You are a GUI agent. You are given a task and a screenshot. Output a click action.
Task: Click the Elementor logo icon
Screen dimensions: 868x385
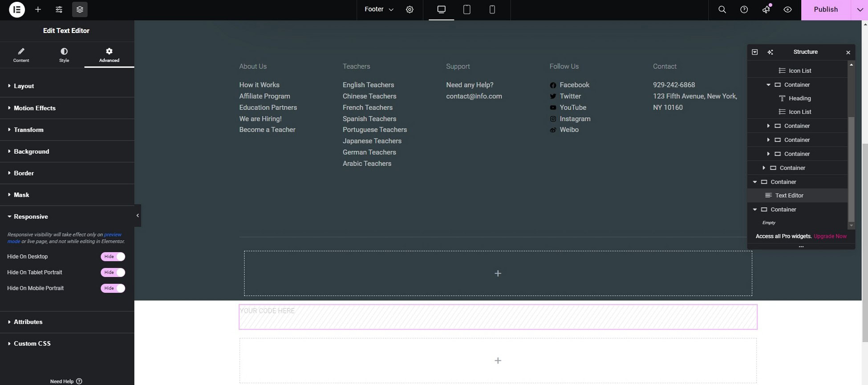[17, 9]
